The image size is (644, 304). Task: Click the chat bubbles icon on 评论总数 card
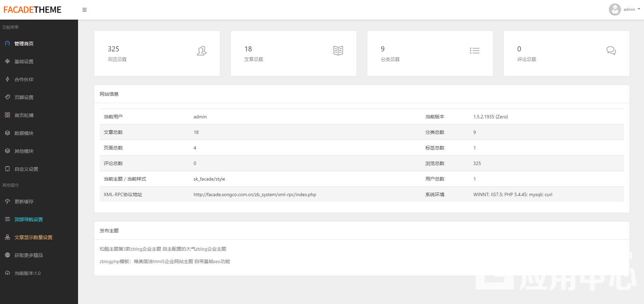(611, 51)
